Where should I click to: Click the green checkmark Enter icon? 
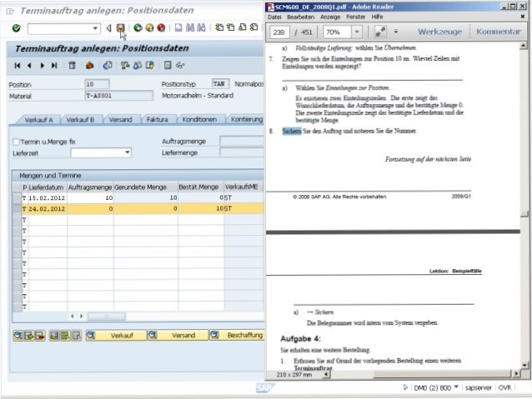(16, 28)
